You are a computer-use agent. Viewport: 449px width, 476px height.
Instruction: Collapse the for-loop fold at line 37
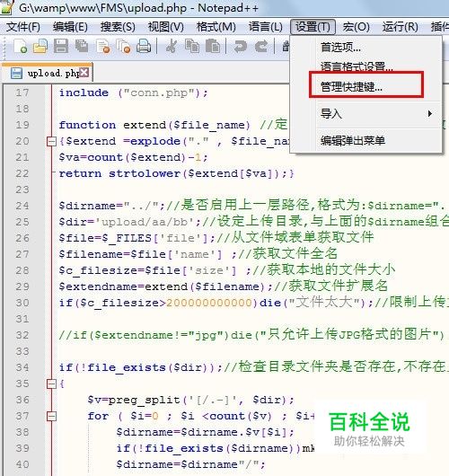[51, 416]
